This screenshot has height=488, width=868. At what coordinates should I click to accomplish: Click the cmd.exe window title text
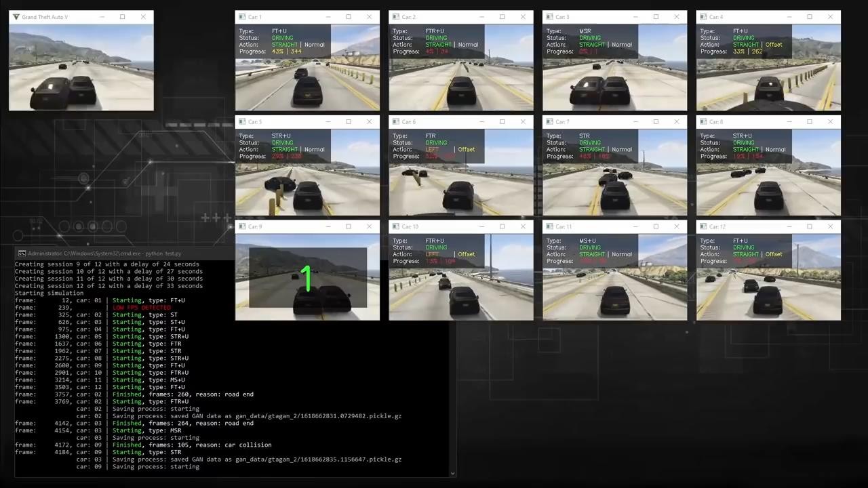click(x=105, y=253)
